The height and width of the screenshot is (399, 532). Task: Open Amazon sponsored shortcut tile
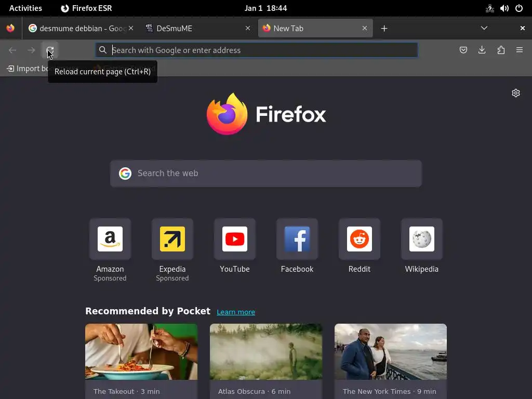coord(110,239)
